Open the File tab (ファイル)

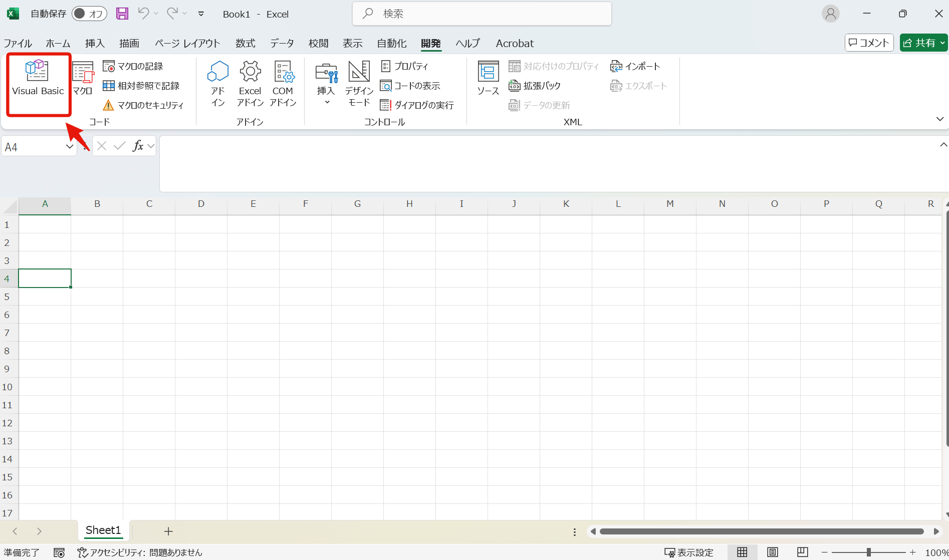click(18, 44)
